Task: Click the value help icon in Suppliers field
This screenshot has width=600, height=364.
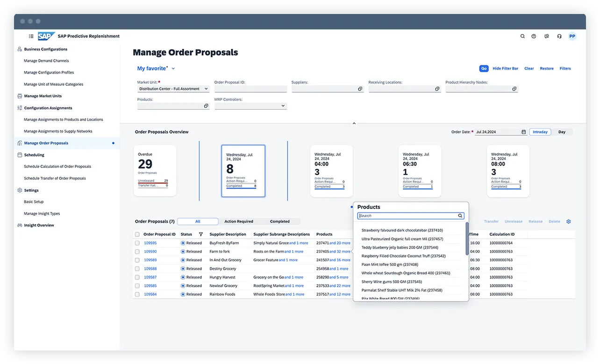Action: pos(359,89)
